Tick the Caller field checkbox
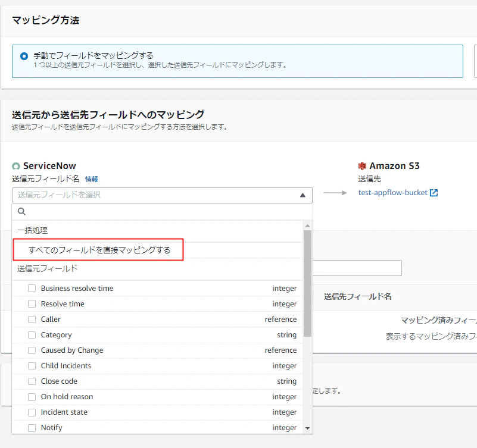The image size is (477, 448). click(32, 319)
